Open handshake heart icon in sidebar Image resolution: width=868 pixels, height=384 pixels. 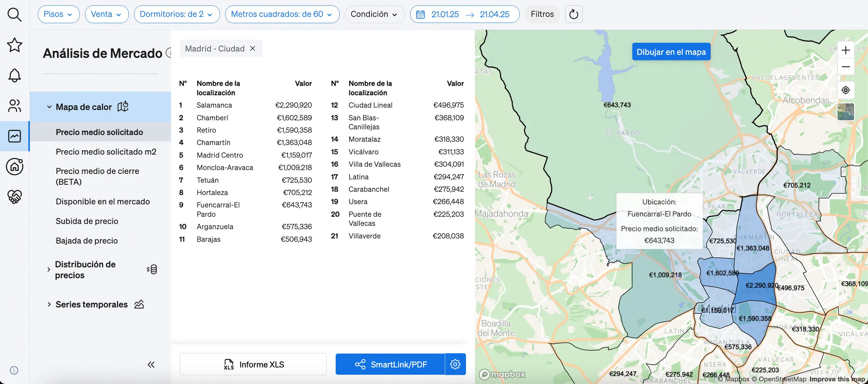coord(15,197)
